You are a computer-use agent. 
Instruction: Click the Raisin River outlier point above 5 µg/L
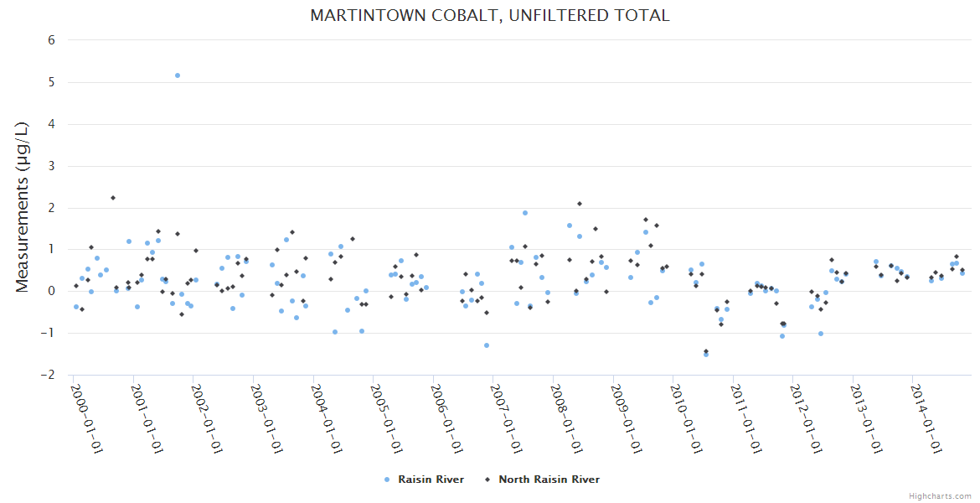[x=178, y=75]
